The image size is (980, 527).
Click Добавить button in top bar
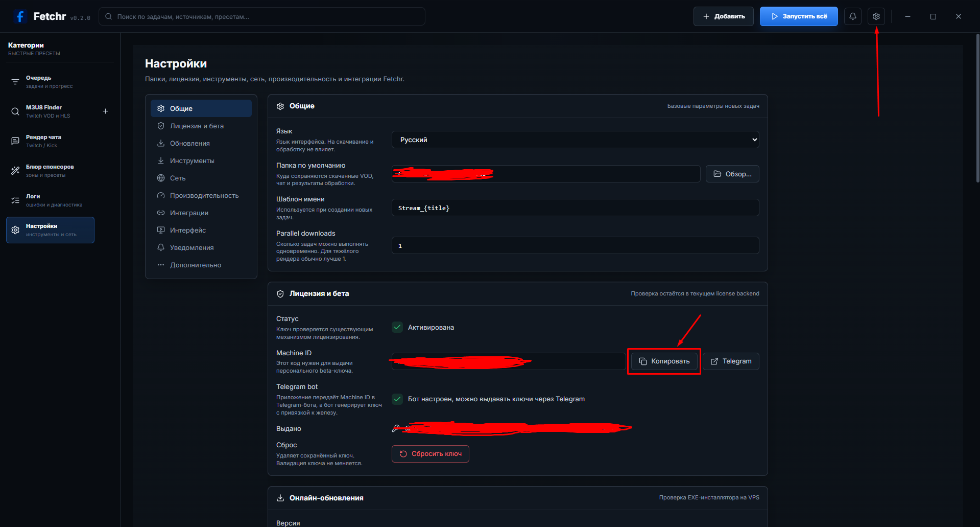point(724,16)
